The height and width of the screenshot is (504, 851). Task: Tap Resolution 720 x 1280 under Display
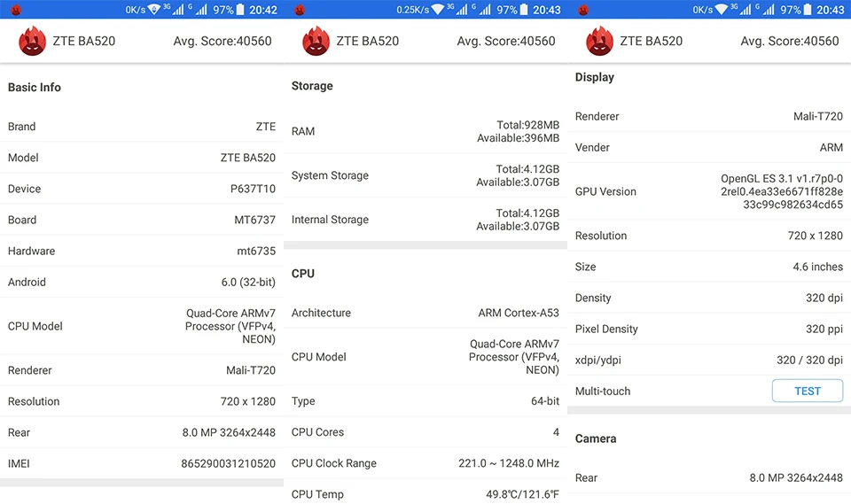[816, 236]
